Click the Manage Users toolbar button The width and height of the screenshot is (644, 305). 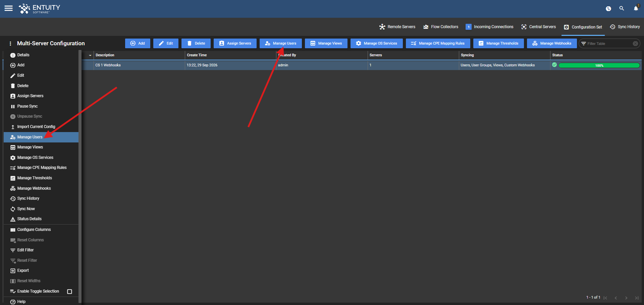pos(280,44)
